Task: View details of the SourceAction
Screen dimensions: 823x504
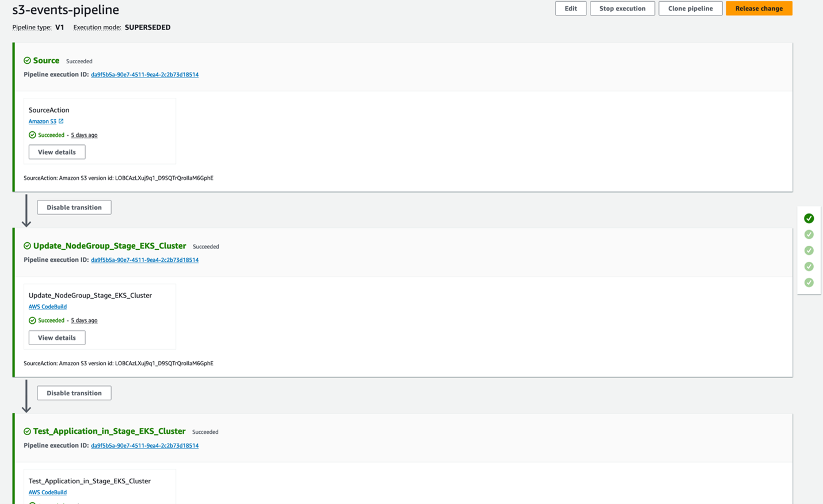Action: (57, 152)
